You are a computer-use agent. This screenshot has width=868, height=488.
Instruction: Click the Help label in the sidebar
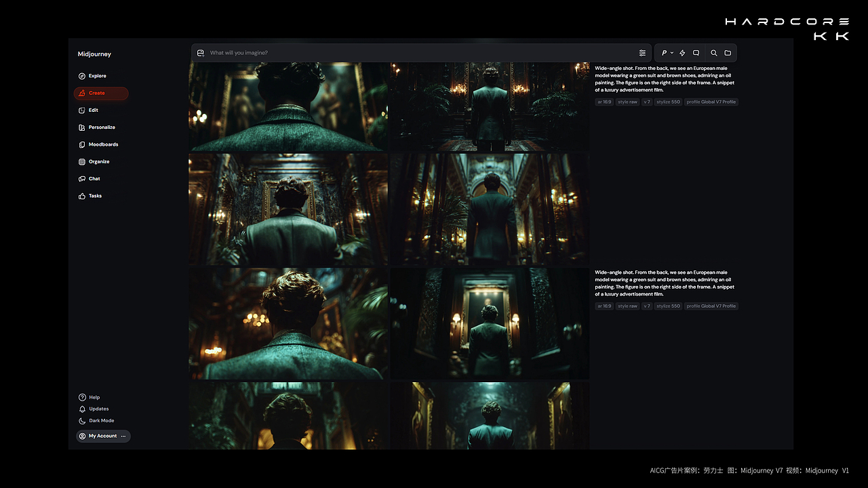pyautogui.click(x=94, y=397)
